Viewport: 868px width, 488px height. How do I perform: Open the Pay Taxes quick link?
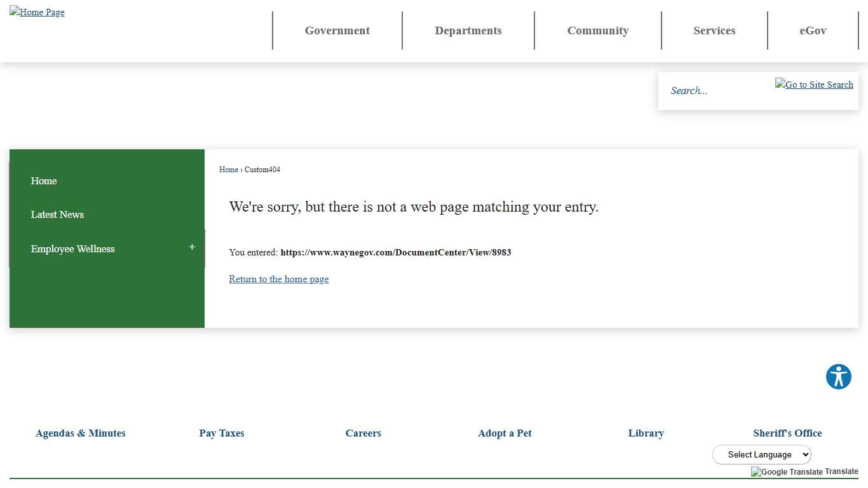(x=221, y=433)
